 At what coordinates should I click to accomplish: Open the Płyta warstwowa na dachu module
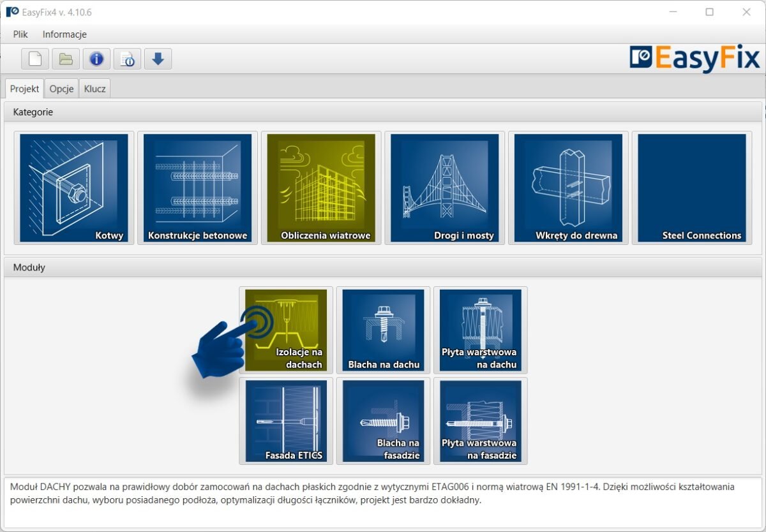[480, 330]
